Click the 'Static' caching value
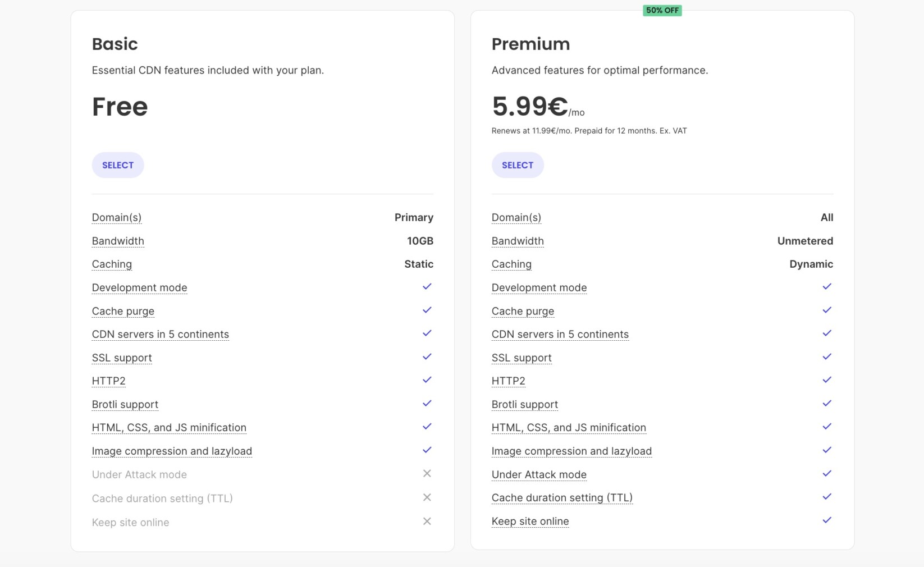 (x=419, y=264)
